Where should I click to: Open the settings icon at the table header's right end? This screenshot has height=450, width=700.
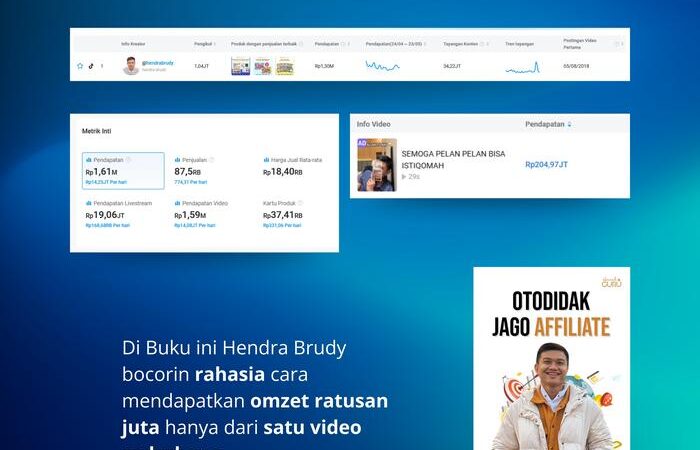click(x=617, y=44)
